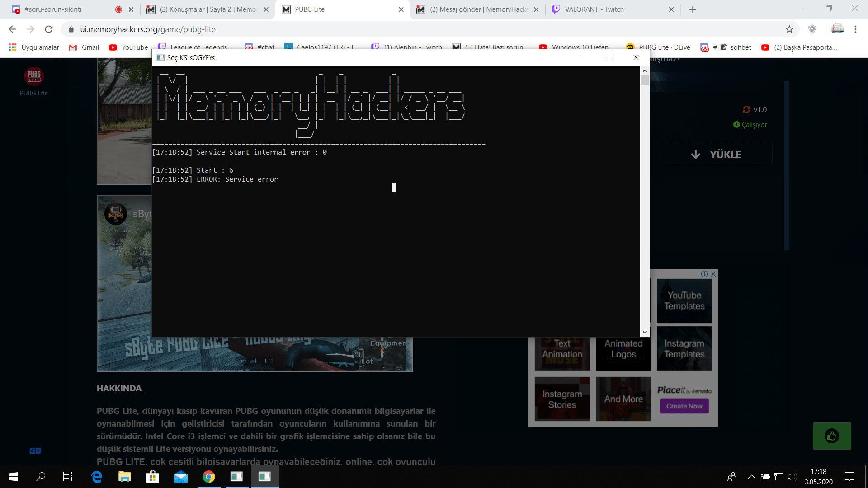868x488 pixels.
Task: Click the green thumbs-up like button
Action: coord(832,436)
